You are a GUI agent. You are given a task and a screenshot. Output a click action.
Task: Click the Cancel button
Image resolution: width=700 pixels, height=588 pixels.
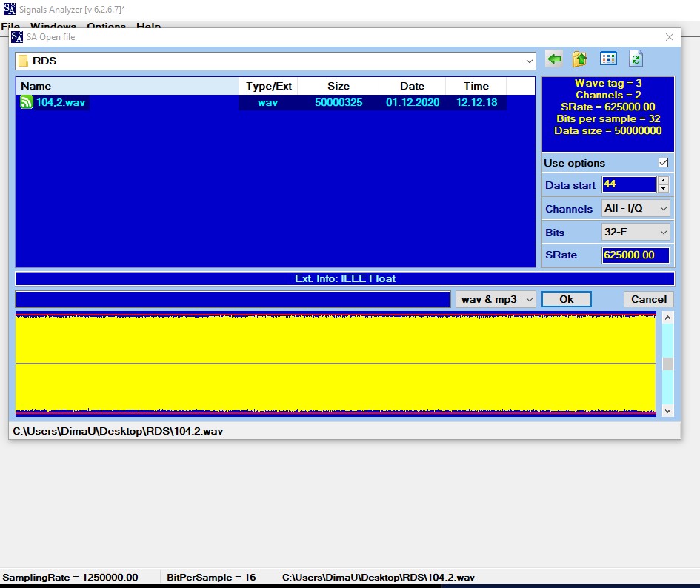click(649, 300)
